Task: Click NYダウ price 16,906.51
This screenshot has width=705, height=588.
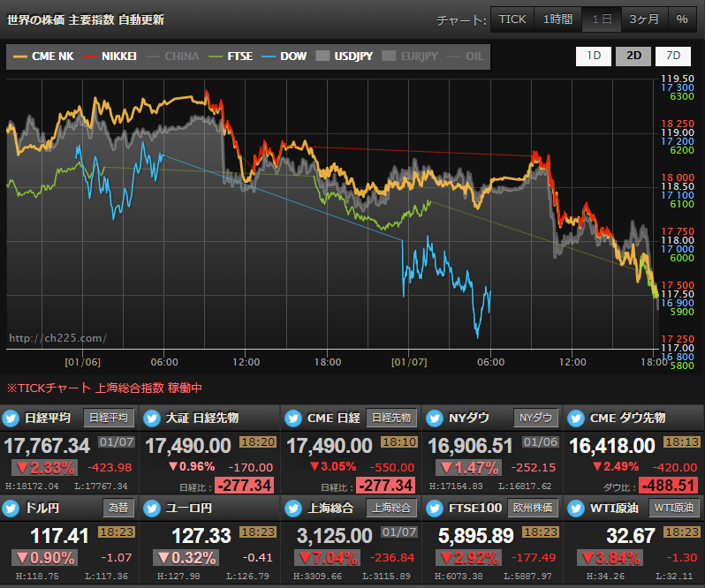Action: [x=470, y=446]
